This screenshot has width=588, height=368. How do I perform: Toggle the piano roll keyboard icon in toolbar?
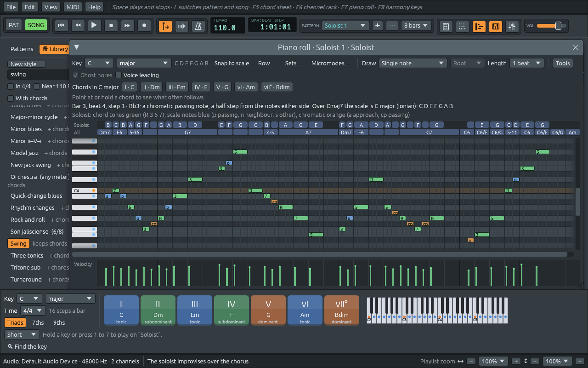point(496,26)
